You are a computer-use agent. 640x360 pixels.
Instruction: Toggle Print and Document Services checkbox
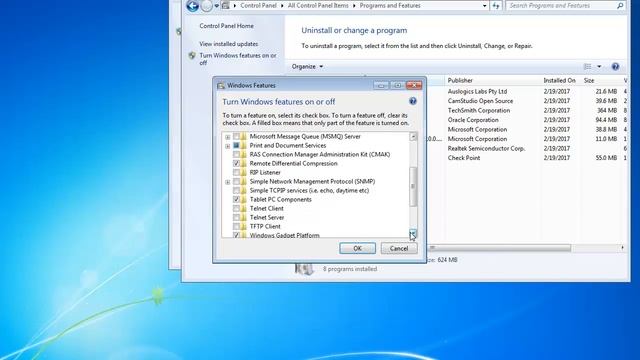click(236, 146)
